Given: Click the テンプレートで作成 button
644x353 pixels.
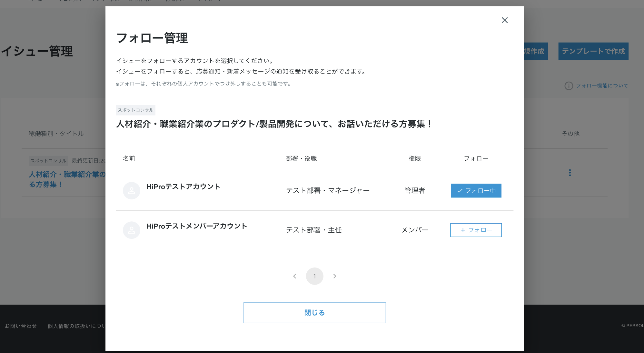Looking at the screenshot, I should 593,51.
